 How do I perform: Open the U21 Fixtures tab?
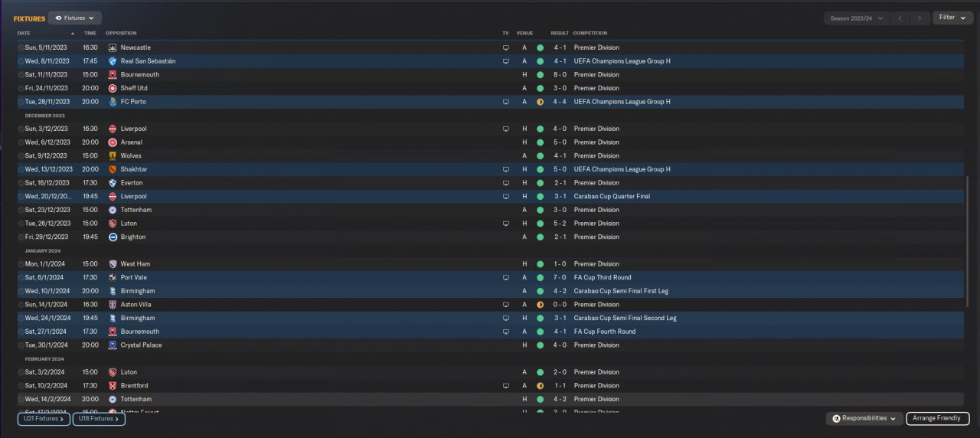point(44,419)
